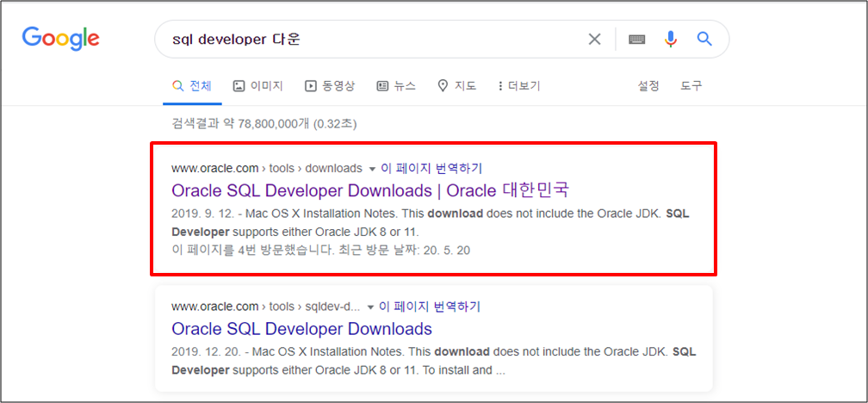This screenshot has width=868, height=403.
Task: Open 설정 search settings
Action: tap(648, 86)
